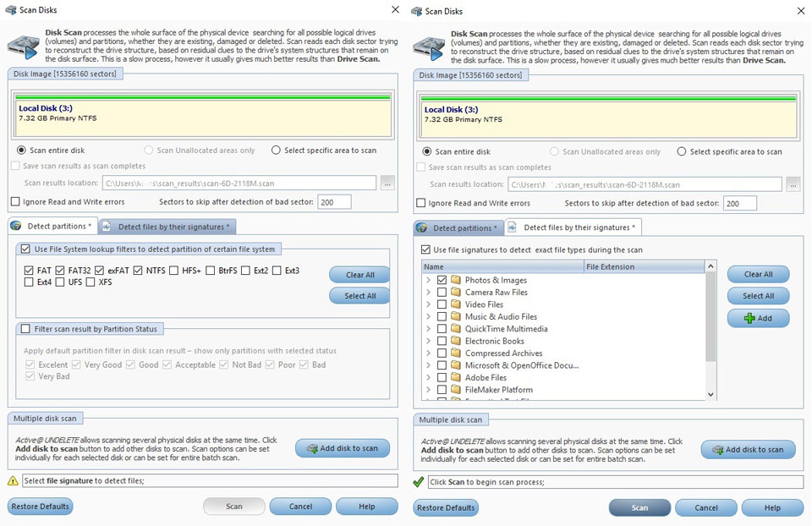Toggle the FAT file system checkbox
Image resolution: width=812 pixels, height=526 pixels.
(29, 271)
